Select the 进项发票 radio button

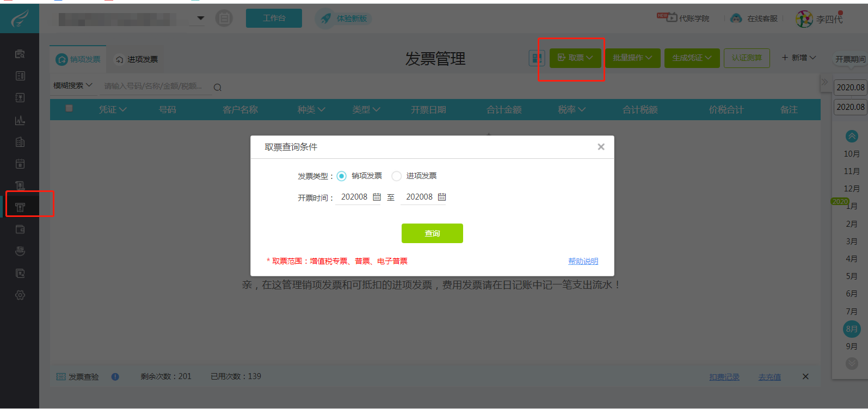click(x=397, y=176)
